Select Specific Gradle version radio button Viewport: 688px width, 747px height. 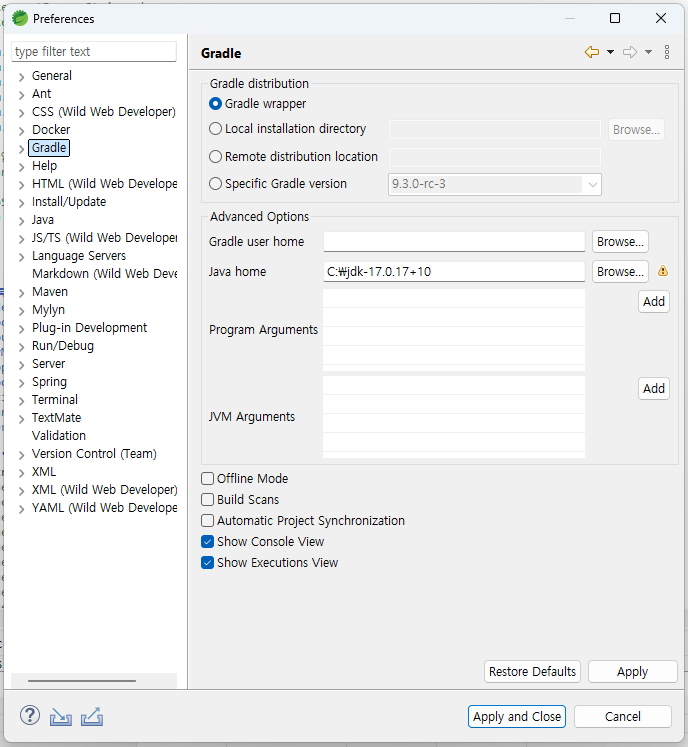pyautogui.click(x=215, y=183)
